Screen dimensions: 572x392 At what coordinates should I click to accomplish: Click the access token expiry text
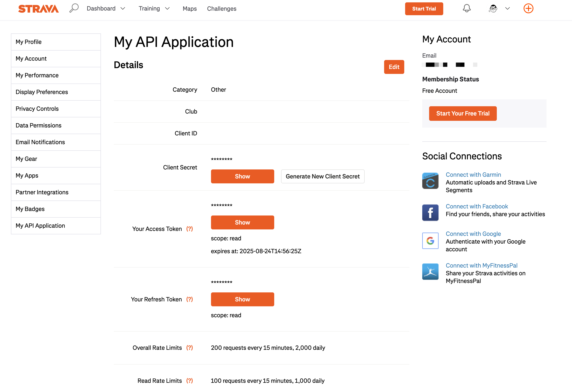(256, 251)
